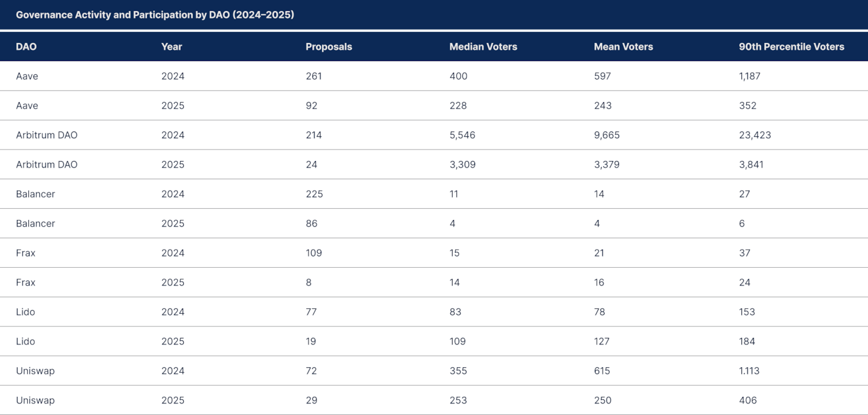This screenshot has height=415, width=868.
Task: Click the DAO column header
Action: pyautogui.click(x=26, y=46)
